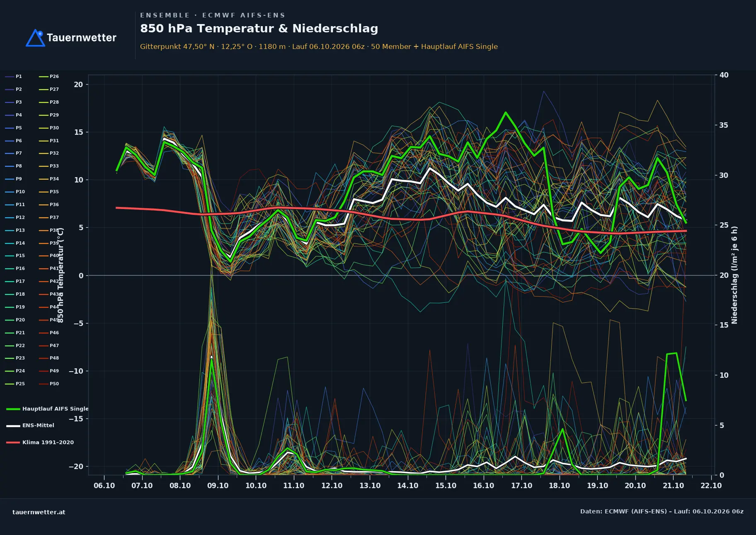Click the 'ENS-Mittel' legend entry
Image resolution: width=756 pixels, height=535 pixels.
(30, 426)
